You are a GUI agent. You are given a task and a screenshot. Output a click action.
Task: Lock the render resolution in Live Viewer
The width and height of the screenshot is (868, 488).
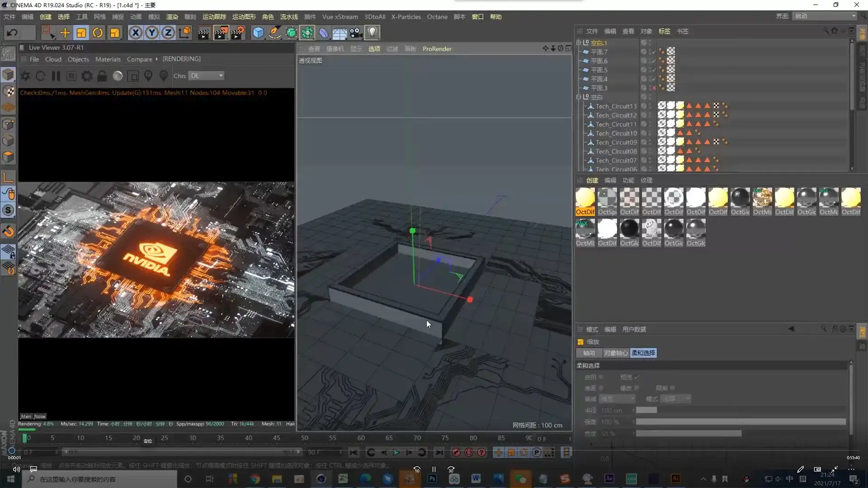click(102, 75)
